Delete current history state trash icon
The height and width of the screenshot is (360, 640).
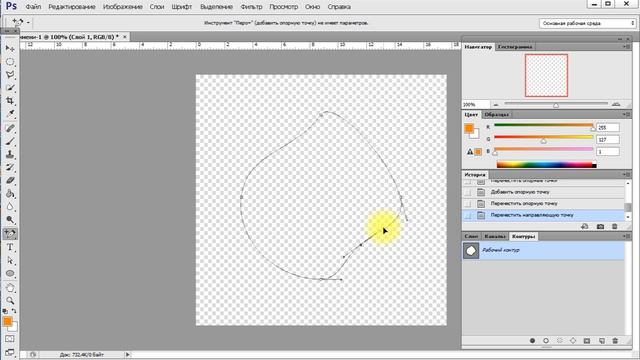click(615, 227)
